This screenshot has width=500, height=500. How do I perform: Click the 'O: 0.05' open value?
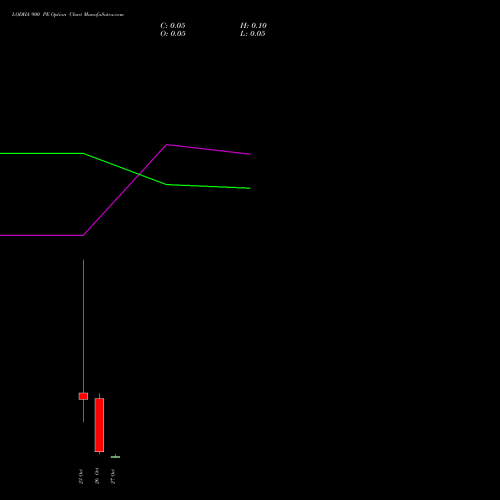point(173,34)
